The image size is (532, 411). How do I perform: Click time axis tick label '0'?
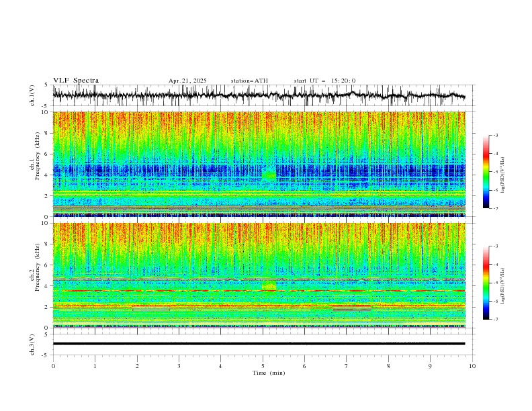[x=53, y=366]
